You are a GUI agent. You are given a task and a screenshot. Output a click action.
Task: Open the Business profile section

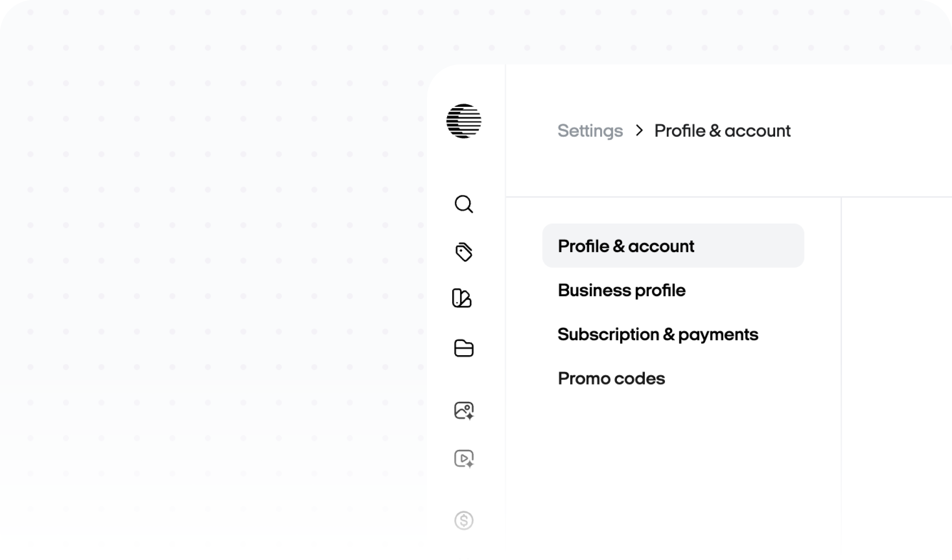pos(621,290)
